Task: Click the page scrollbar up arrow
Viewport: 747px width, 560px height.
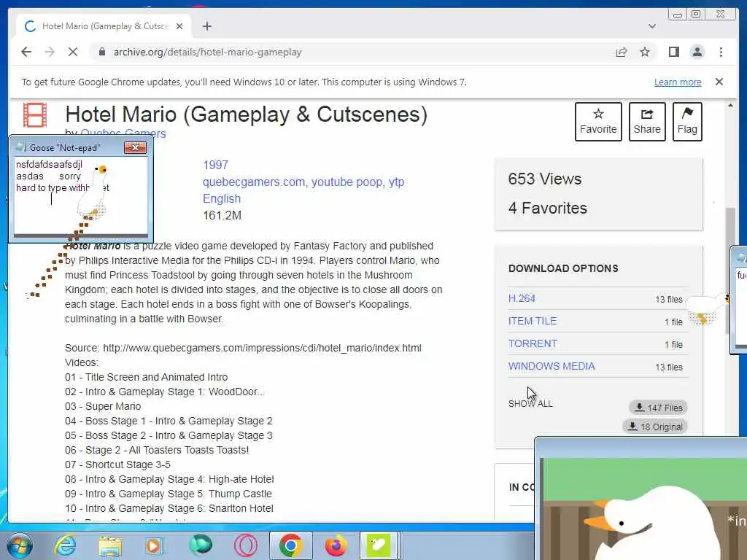Action: coord(730,105)
